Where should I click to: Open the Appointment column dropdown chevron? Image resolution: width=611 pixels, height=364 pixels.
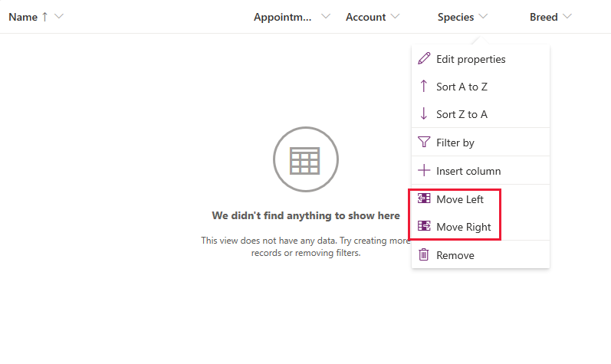[x=326, y=17]
